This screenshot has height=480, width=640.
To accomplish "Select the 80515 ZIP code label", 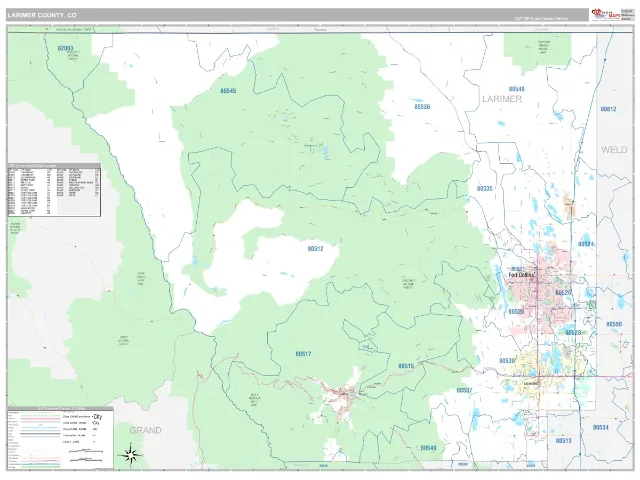I will 406,366.
